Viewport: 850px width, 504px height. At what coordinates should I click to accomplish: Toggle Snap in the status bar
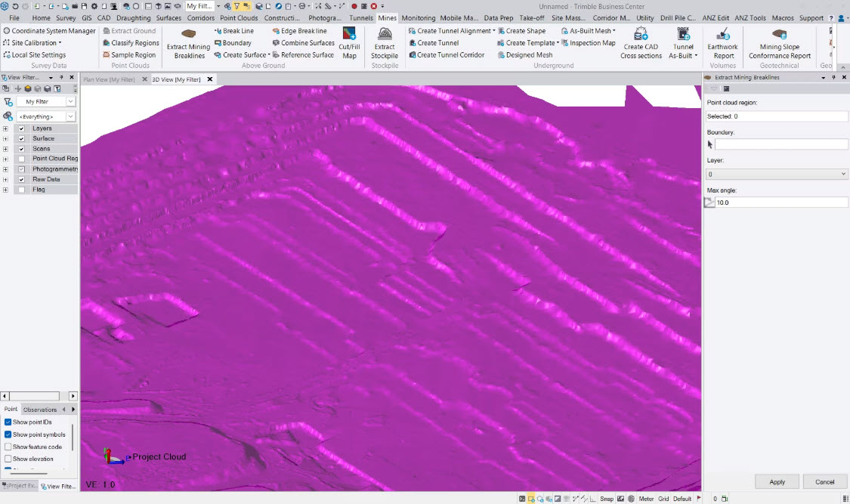click(607, 499)
